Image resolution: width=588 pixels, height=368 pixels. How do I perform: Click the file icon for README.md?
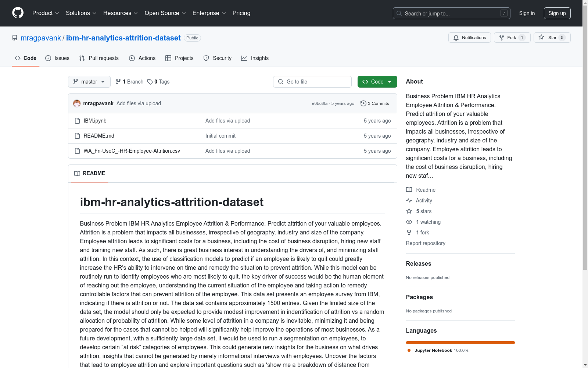pos(77,136)
